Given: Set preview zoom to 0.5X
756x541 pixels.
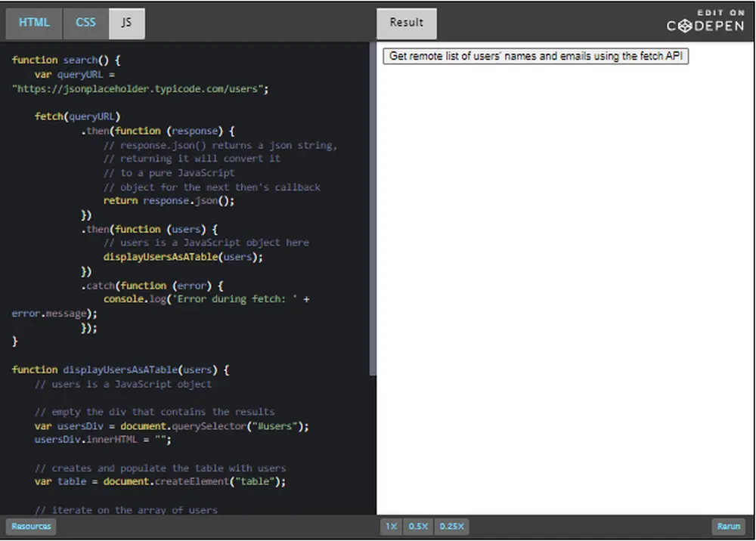Looking at the screenshot, I should click(418, 526).
